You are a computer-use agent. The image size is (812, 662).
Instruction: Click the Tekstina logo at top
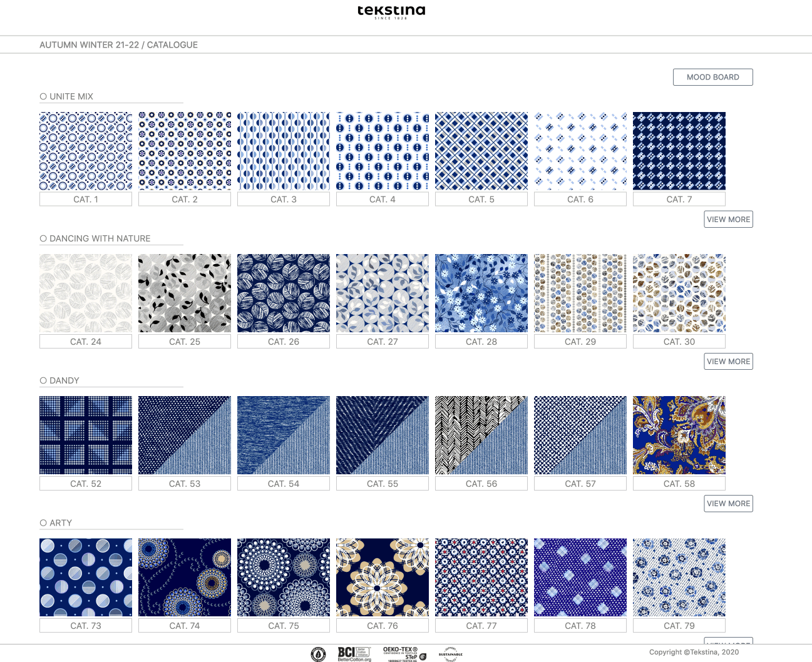click(391, 11)
